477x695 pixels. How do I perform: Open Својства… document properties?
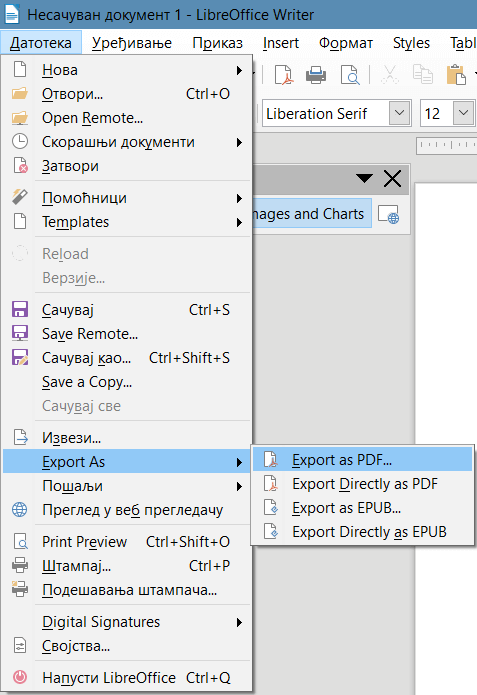click(128, 646)
